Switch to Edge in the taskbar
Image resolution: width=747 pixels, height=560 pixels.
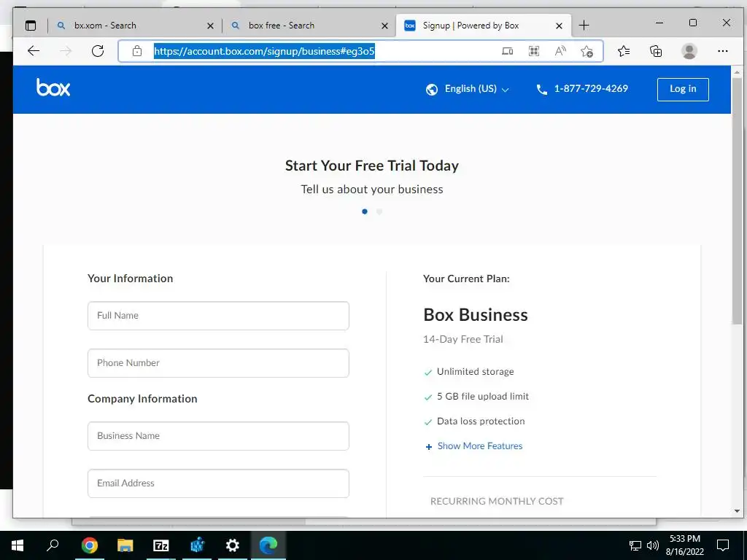[268, 545]
